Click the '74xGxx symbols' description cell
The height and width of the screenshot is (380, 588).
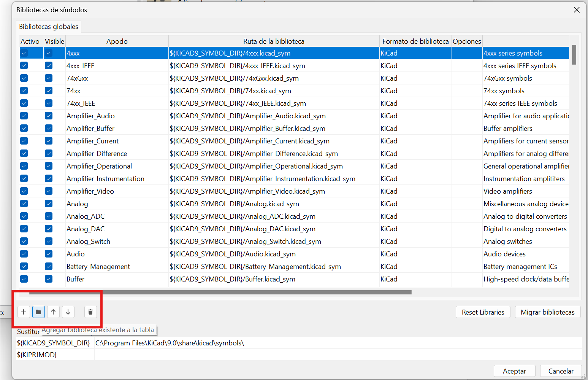[526, 78]
